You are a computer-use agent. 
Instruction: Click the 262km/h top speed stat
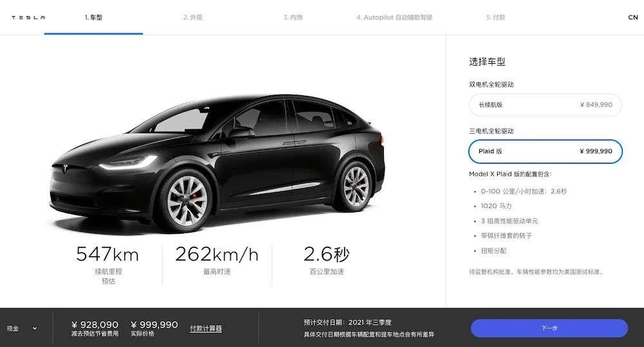[217, 254]
